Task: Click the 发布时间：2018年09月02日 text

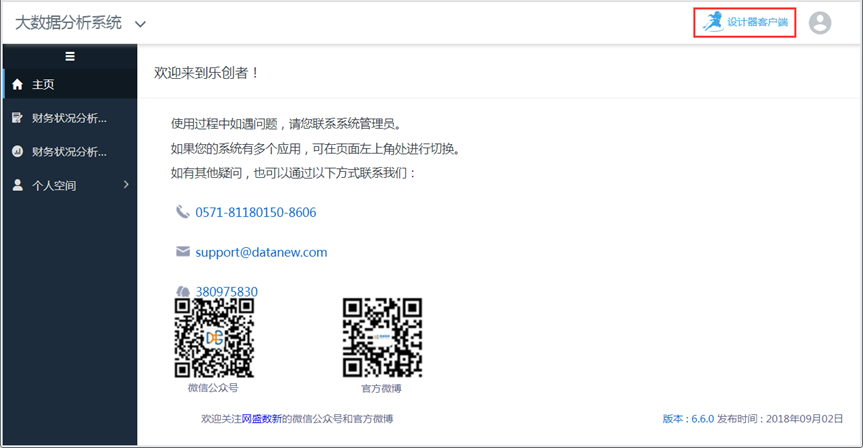Action: 779,419
